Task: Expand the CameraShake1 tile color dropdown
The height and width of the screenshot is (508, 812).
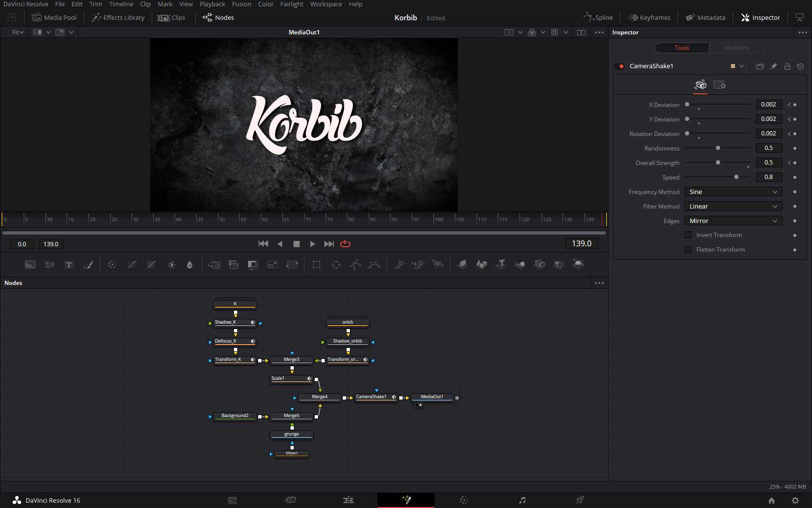Action: pos(741,66)
